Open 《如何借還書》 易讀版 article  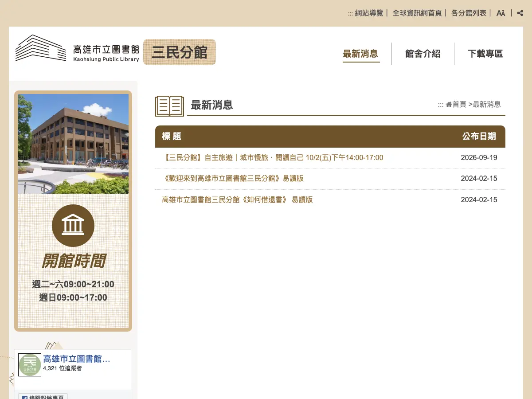point(237,199)
